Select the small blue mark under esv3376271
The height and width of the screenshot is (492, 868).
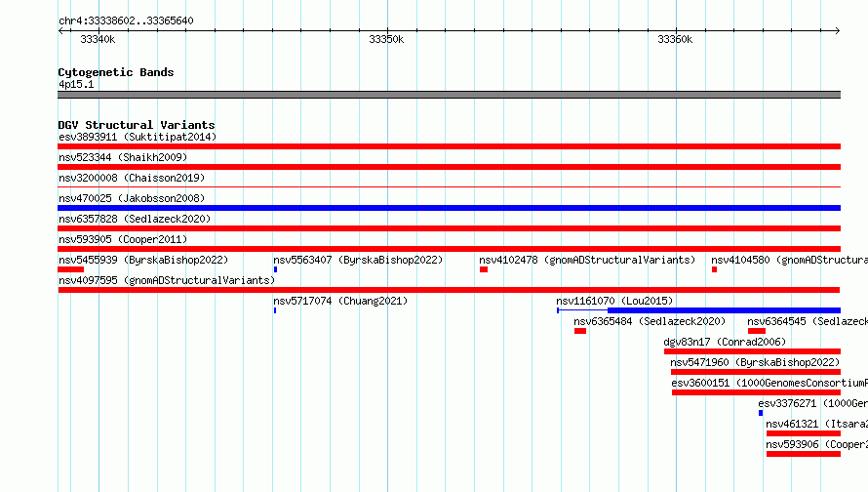pyautogui.click(x=761, y=413)
